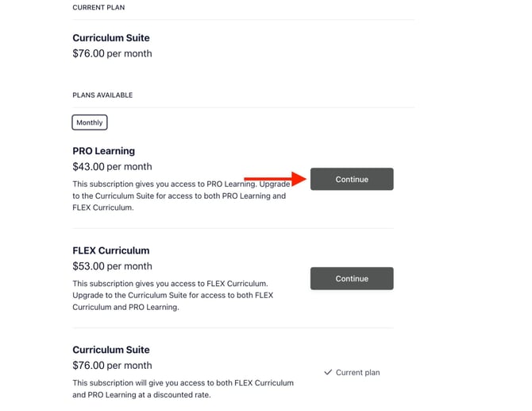Select the PRO Learning plan title
The width and height of the screenshot is (532, 411).
click(103, 151)
